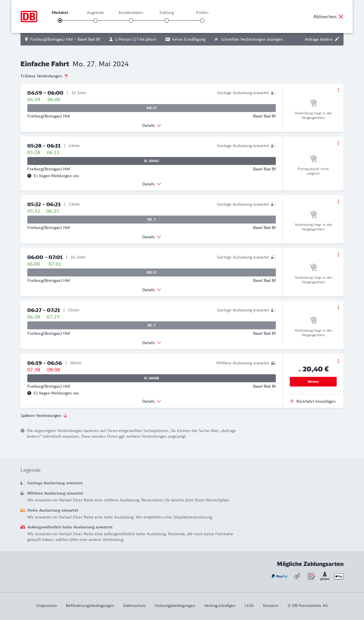
Task: Expand Details for the 04:59 – 06:00 connection
Action: [152, 125]
